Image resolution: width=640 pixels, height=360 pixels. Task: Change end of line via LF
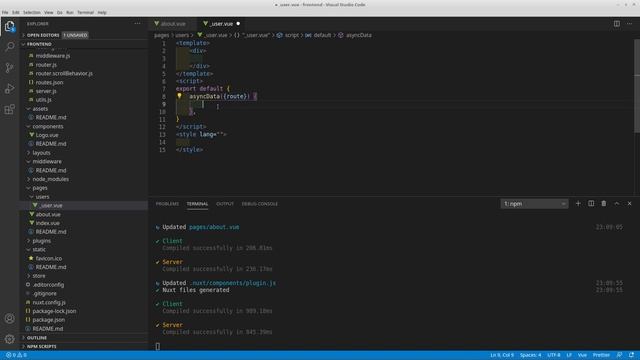coord(569,355)
